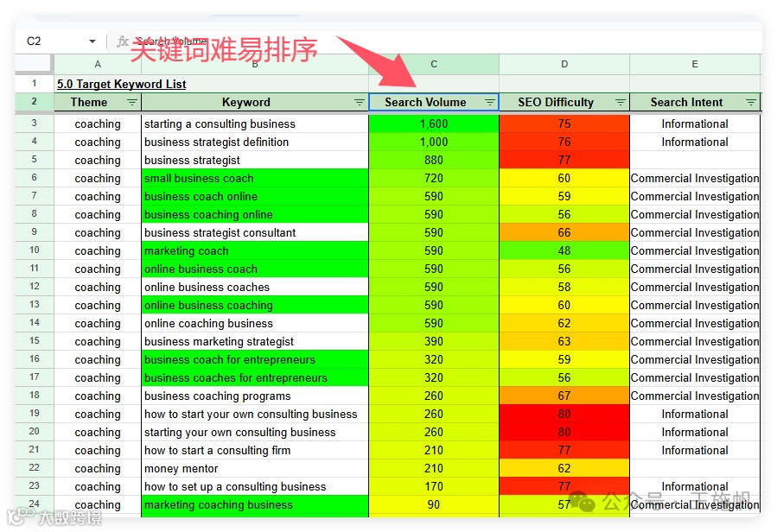The width and height of the screenshot is (777, 532).
Task: Click the Informational cell in row 19
Action: click(695, 414)
